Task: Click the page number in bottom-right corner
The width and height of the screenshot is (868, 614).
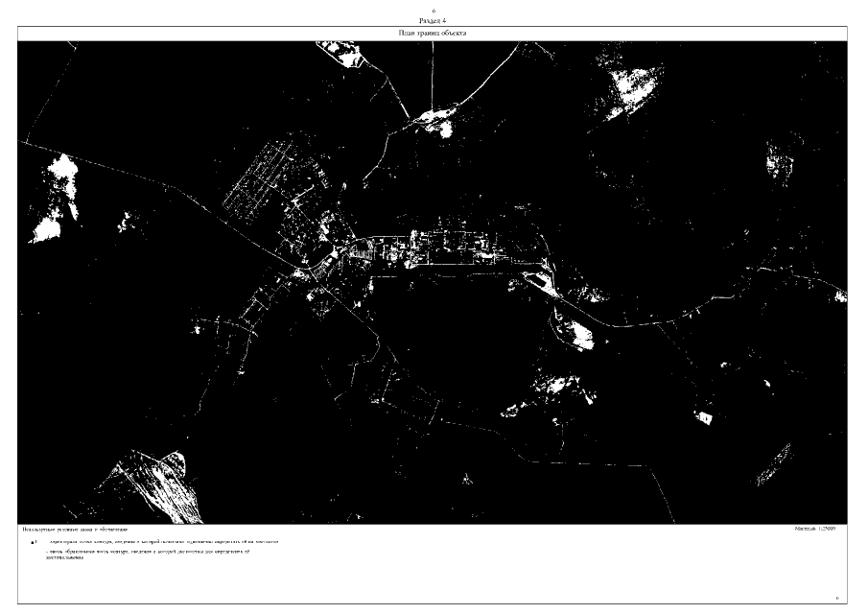Action: point(837,598)
